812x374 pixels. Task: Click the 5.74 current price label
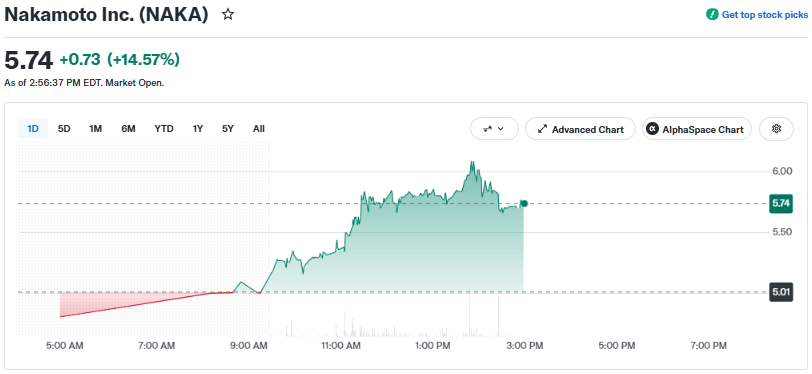(x=780, y=204)
